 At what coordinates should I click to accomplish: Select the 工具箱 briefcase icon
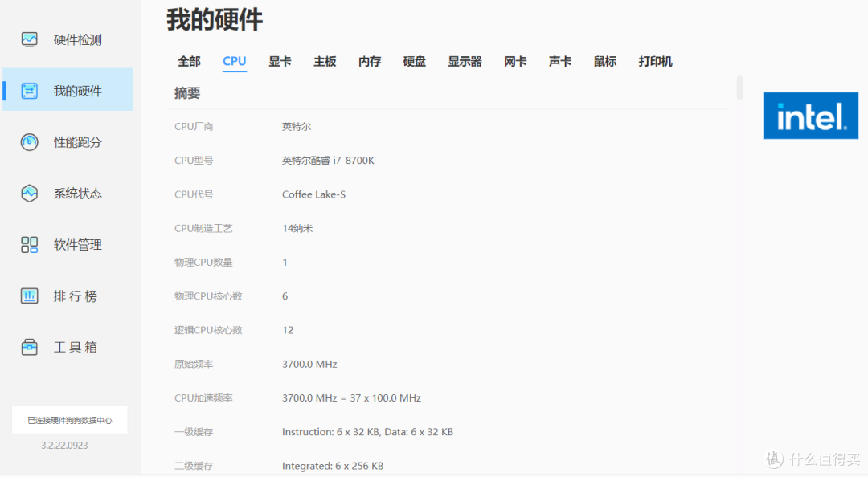29,346
